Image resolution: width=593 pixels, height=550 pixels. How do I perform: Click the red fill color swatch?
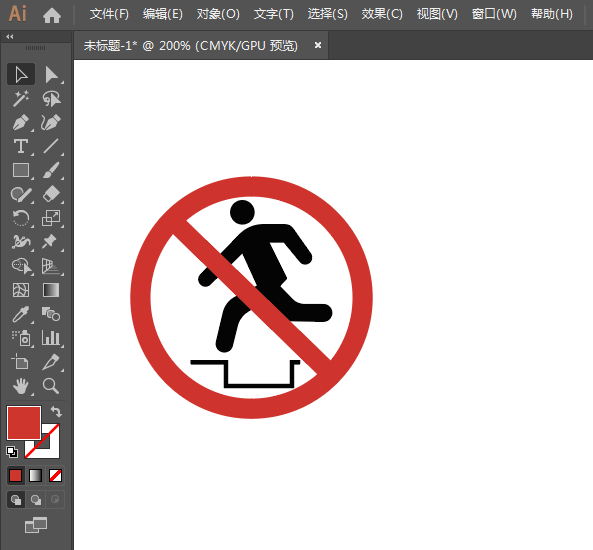pos(23,423)
